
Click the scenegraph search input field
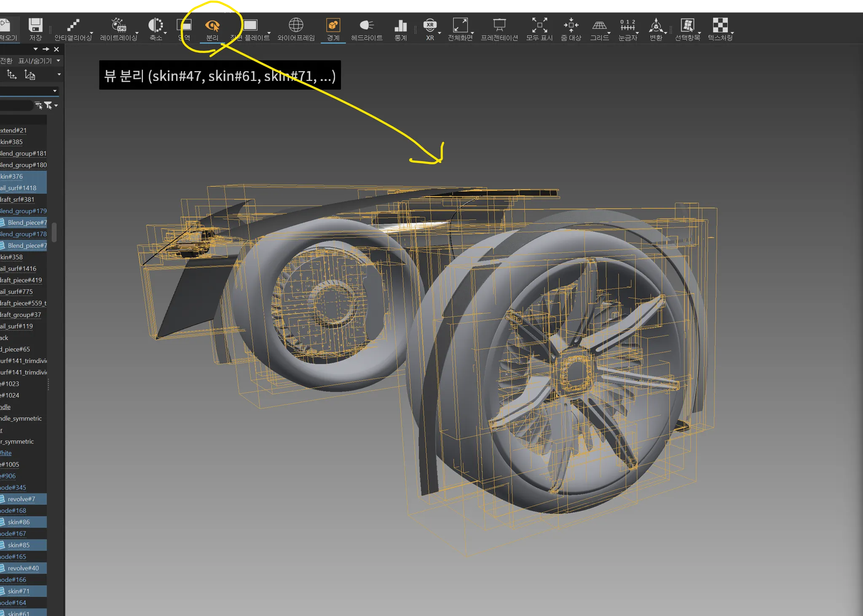[16, 105]
